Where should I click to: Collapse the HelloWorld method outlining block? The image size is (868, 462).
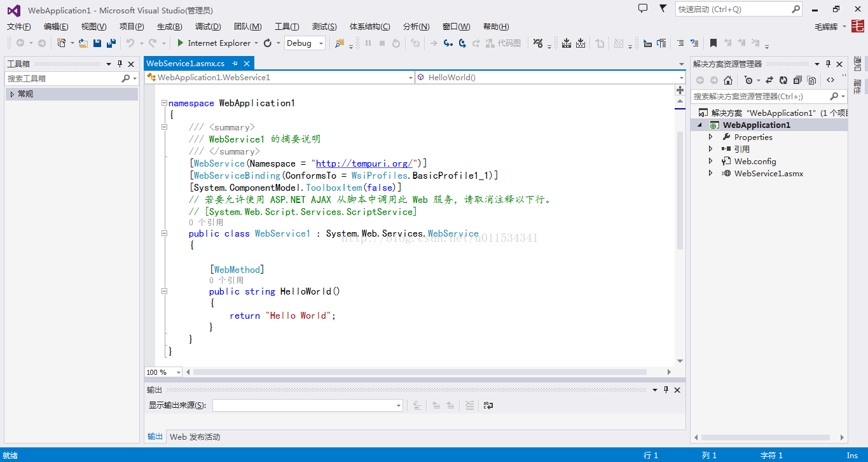click(164, 291)
